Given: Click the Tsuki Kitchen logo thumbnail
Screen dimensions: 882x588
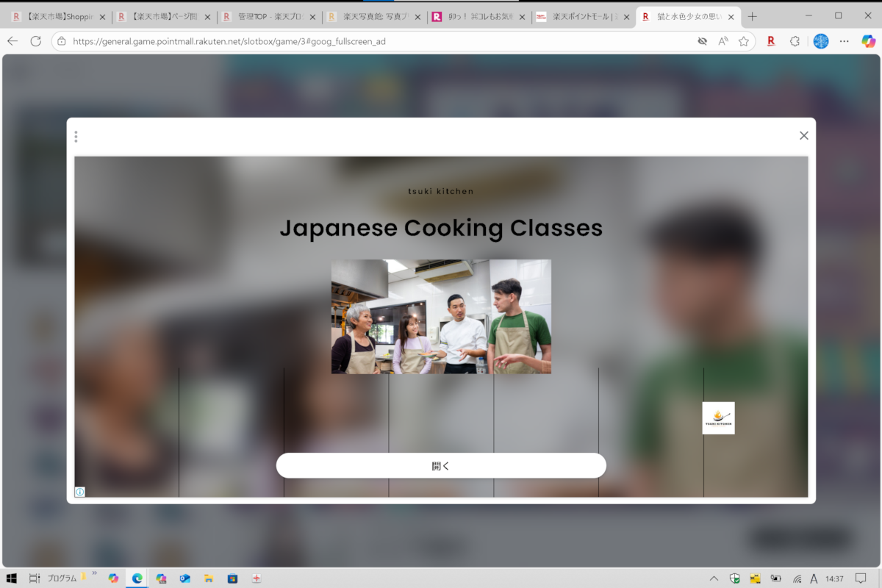Looking at the screenshot, I should pos(718,418).
